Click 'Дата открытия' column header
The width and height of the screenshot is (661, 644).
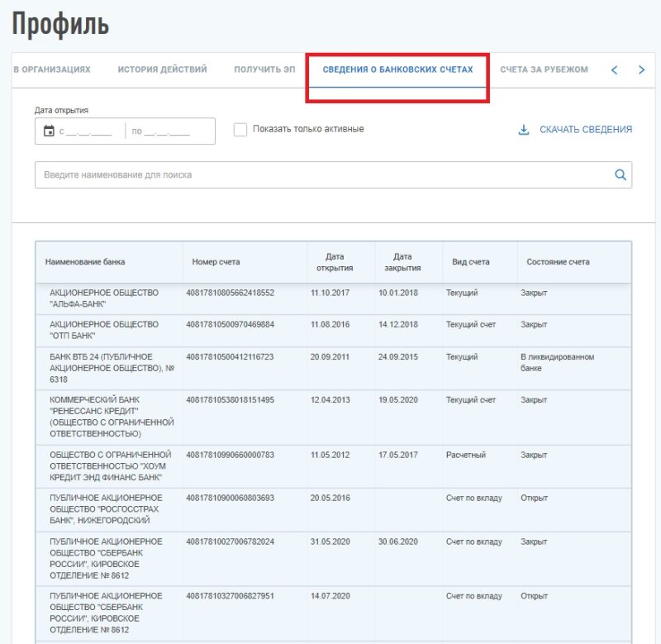click(x=334, y=262)
